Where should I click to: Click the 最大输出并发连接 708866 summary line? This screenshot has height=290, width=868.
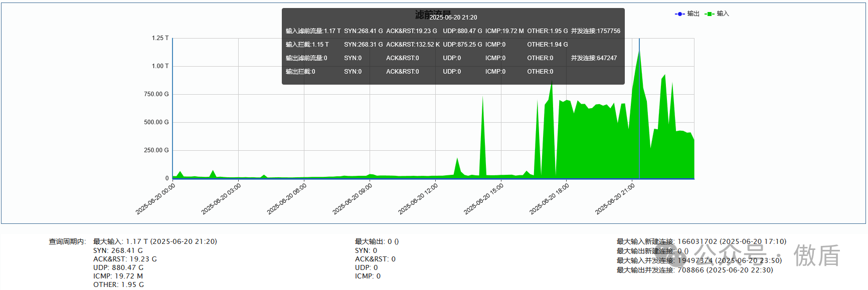click(695, 270)
